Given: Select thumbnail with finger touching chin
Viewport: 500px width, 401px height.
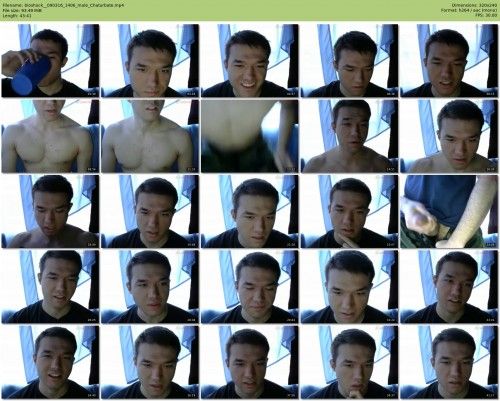Looking at the screenshot, I should point(349,211).
